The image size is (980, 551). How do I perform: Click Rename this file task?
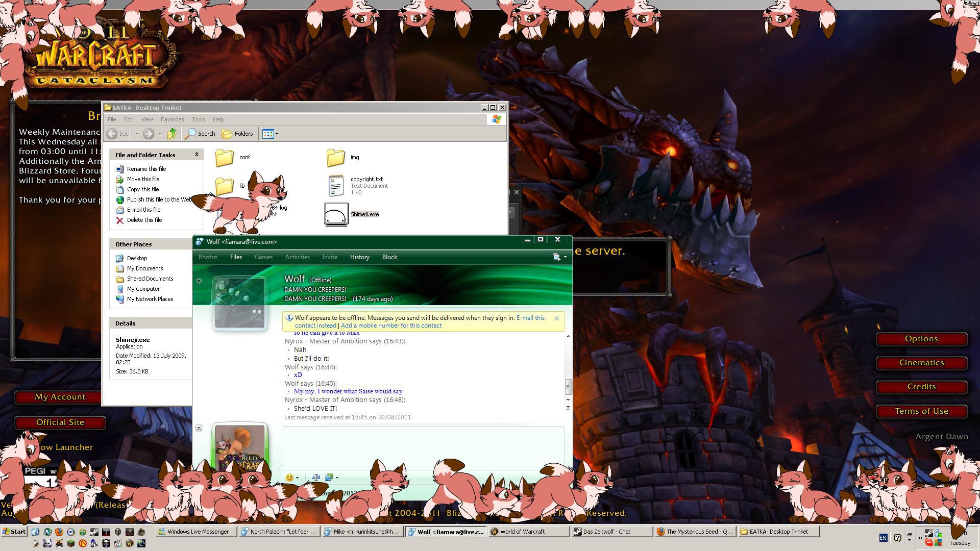click(146, 169)
